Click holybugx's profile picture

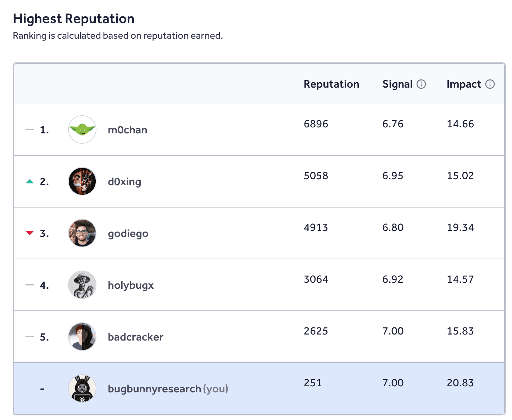(x=82, y=285)
